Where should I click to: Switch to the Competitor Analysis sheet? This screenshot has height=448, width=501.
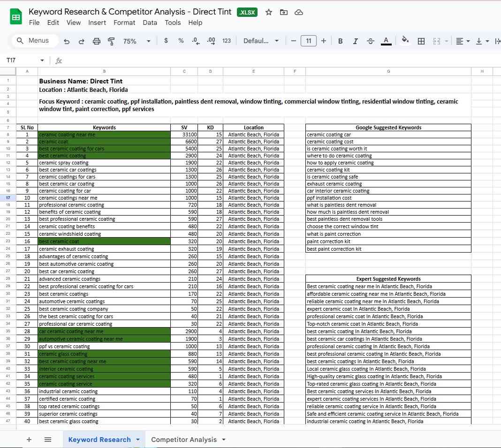184,440
